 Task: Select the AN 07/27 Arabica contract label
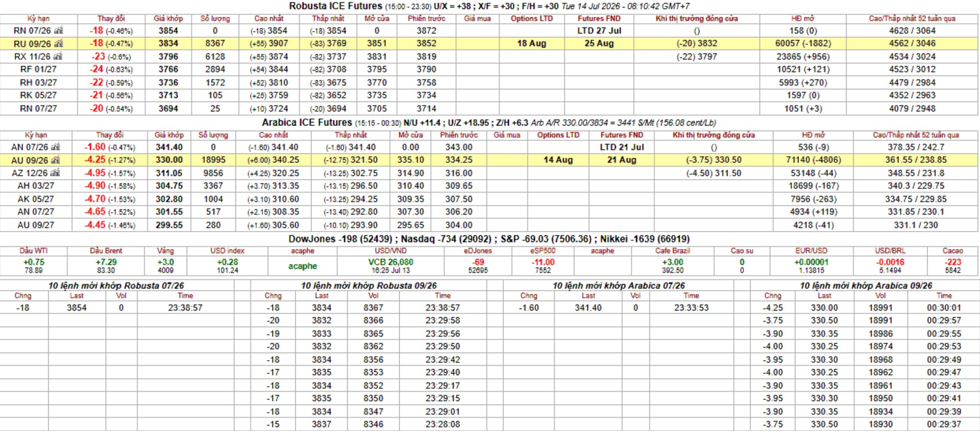click(x=35, y=212)
